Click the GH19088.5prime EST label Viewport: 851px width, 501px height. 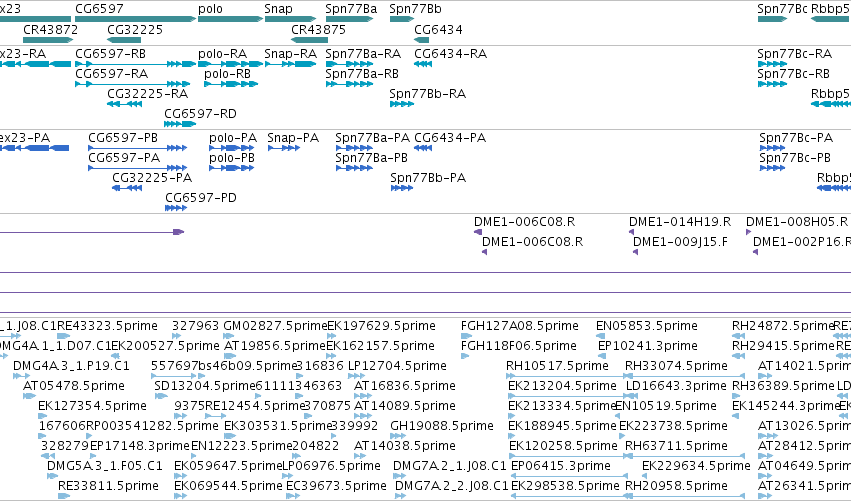point(442,426)
